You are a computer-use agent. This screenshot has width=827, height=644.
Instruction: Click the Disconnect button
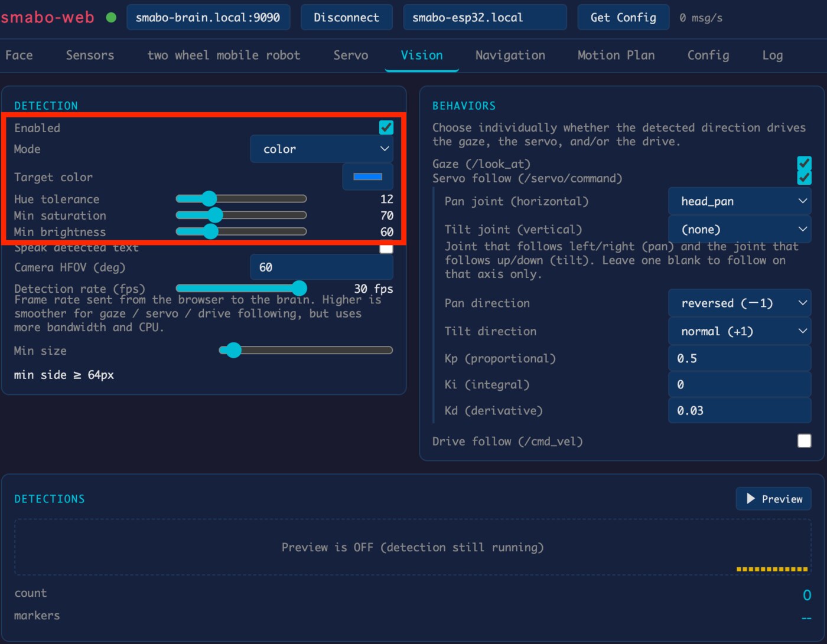coord(347,18)
